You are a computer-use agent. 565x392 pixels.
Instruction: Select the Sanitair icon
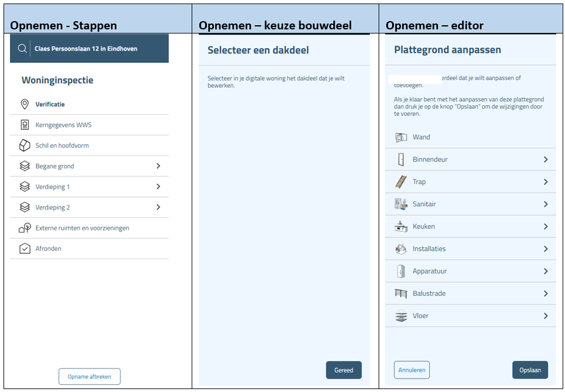click(400, 204)
